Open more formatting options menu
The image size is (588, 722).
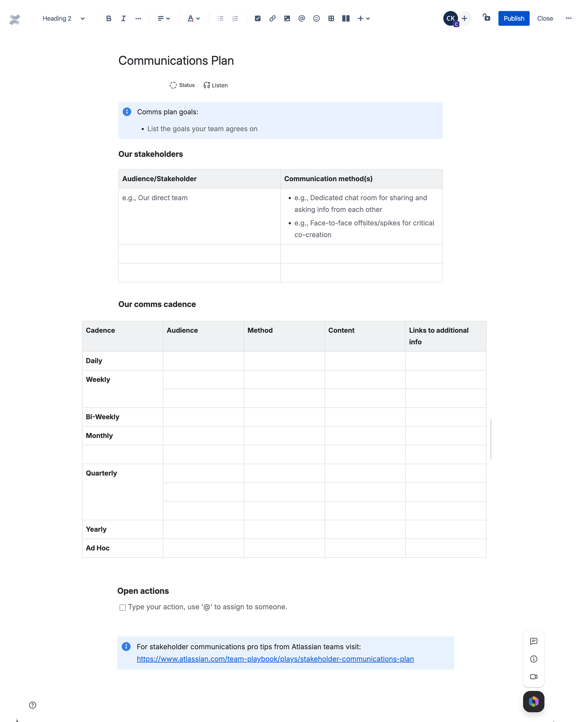[x=138, y=18]
